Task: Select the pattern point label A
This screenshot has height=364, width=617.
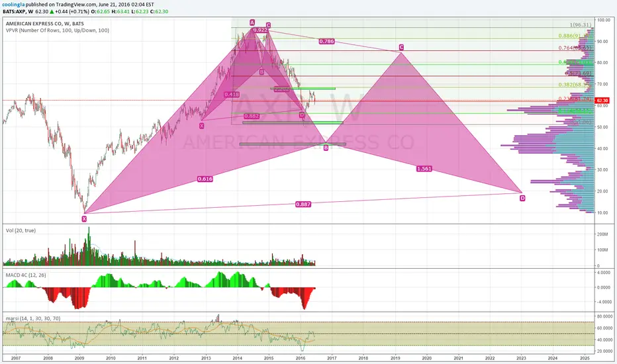Action: [x=252, y=23]
